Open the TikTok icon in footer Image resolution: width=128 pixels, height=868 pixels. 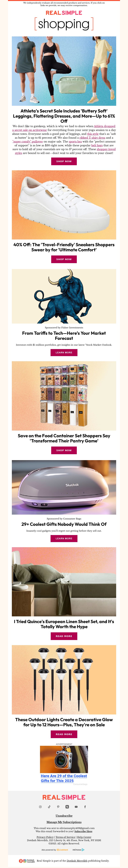pos(49,807)
